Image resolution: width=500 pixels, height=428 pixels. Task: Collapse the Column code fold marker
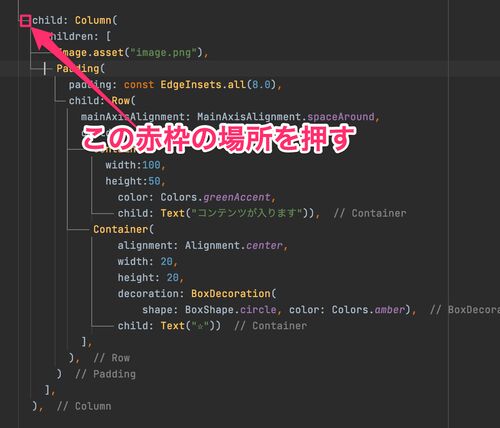(25, 21)
